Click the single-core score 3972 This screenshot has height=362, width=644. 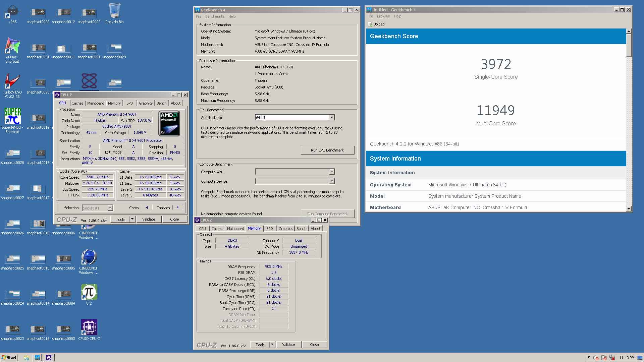(496, 64)
